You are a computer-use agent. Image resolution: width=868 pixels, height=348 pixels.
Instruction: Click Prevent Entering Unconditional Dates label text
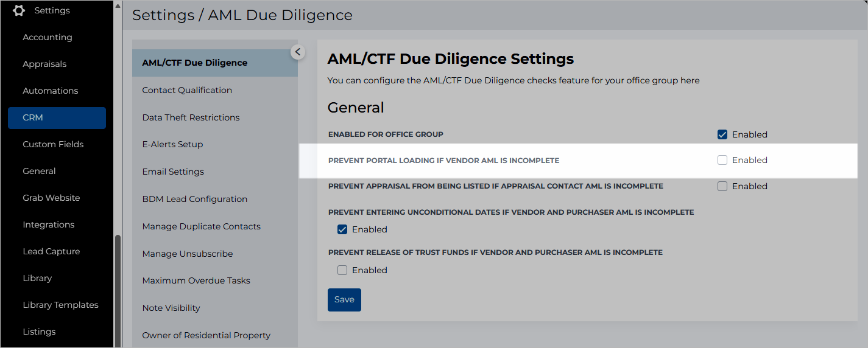511,213
